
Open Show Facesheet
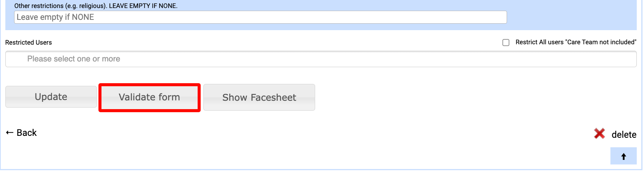(x=259, y=97)
